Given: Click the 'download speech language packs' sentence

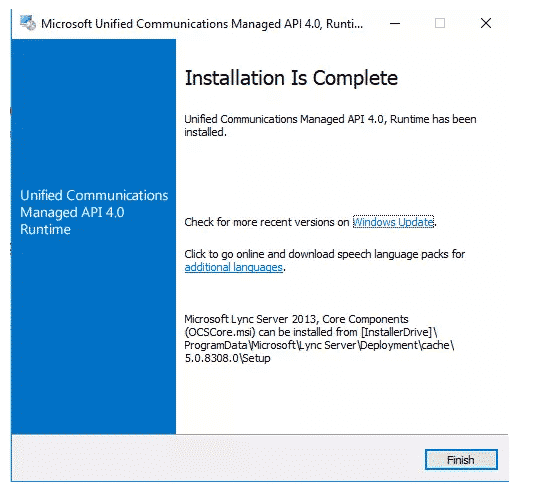Looking at the screenshot, I should (324, 254).
